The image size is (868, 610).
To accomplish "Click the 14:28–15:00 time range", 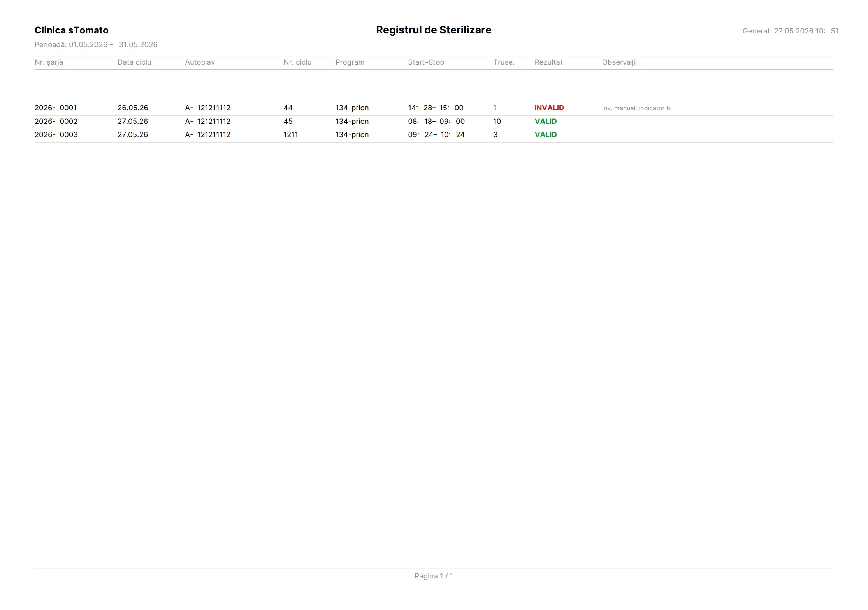I will pos(436,108).
